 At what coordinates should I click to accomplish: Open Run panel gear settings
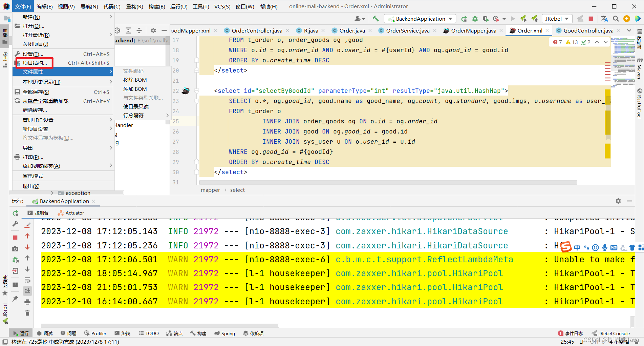[x=618, y=201]
